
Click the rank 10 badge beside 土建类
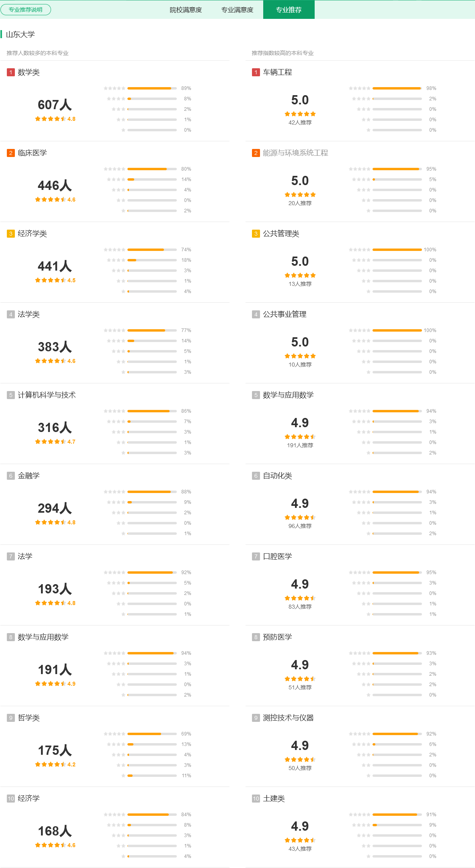point(256,799)
